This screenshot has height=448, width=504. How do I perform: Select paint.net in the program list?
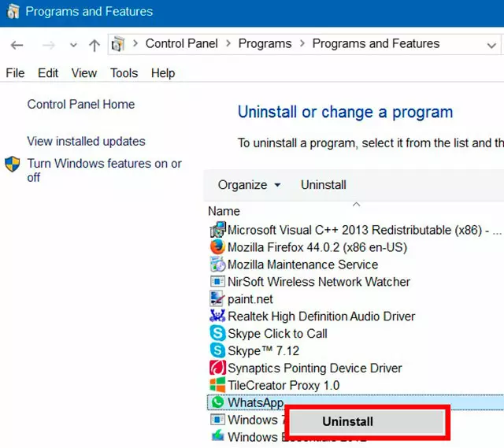click(x=250, y=299)
